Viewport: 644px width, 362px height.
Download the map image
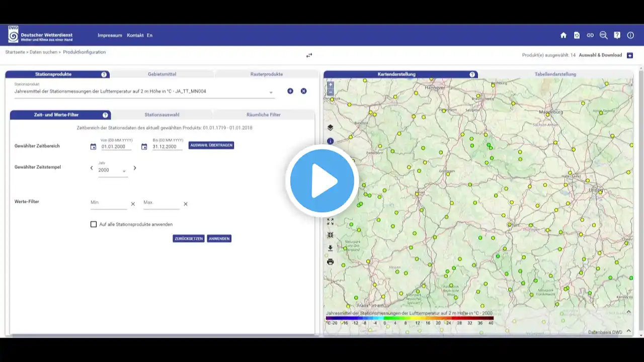331,248
